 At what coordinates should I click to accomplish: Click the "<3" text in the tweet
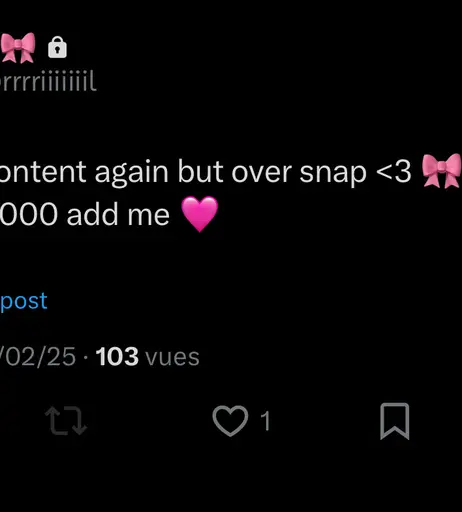tap(394, 172)
